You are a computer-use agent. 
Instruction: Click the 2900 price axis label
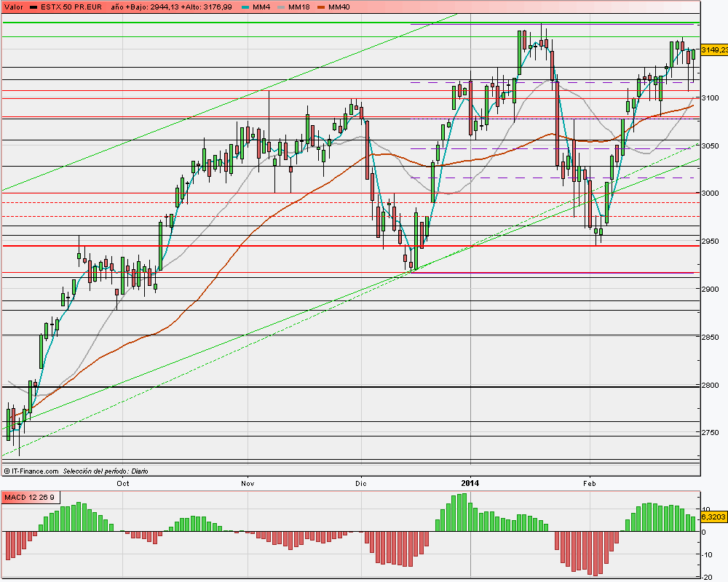pos(710,289)
